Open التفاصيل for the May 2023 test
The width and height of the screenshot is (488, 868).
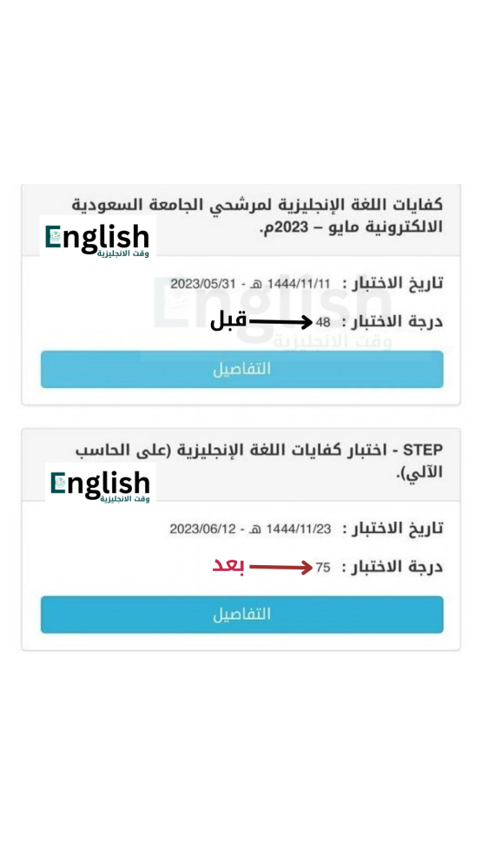242,369
